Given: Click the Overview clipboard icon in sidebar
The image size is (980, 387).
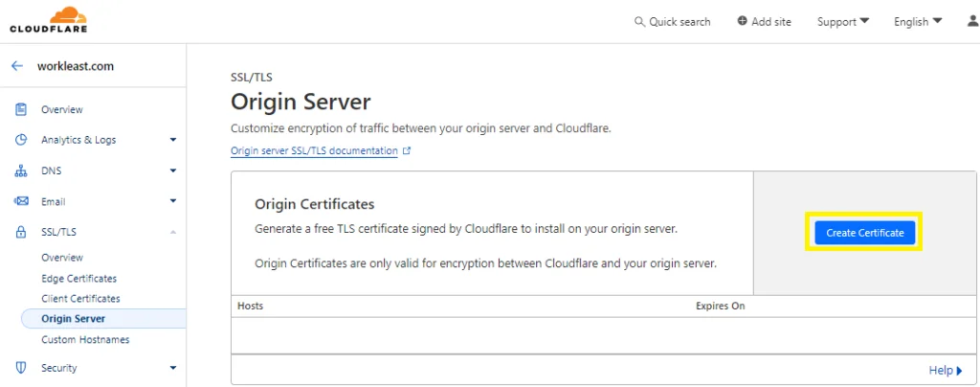Looking at the screenshot, I should (21, 109).
